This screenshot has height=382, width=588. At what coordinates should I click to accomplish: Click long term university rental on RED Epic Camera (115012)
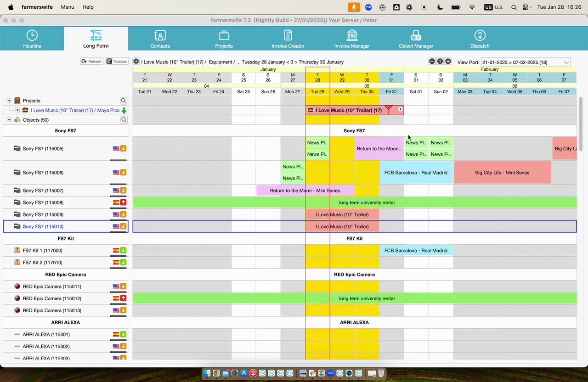pyautogui.click(x=355, y=298)
